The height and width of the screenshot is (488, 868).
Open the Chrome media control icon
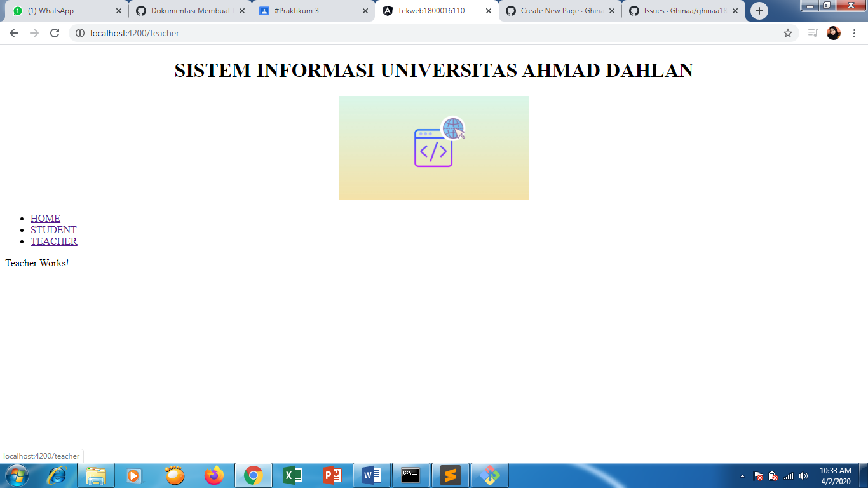[813, 33]
